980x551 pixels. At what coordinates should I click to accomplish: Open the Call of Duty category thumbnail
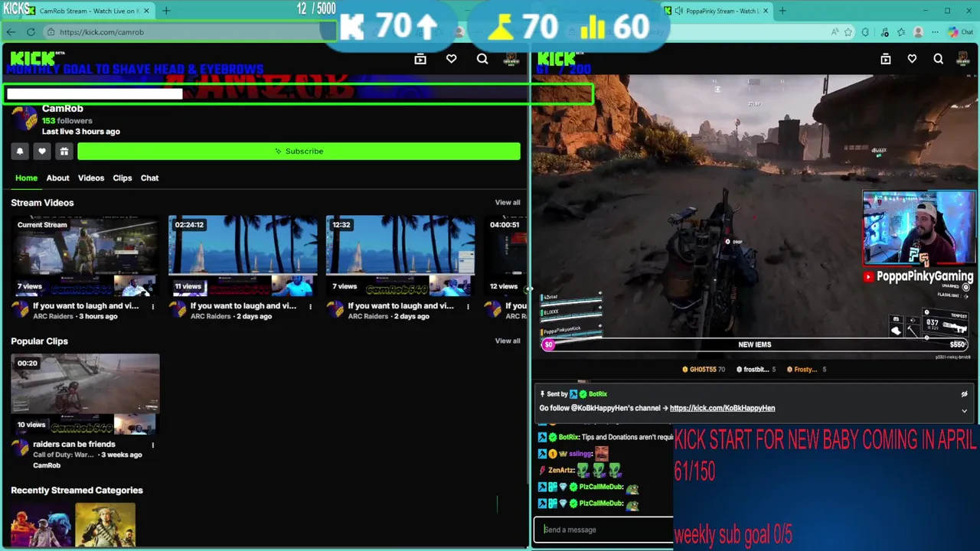[41, 525]
